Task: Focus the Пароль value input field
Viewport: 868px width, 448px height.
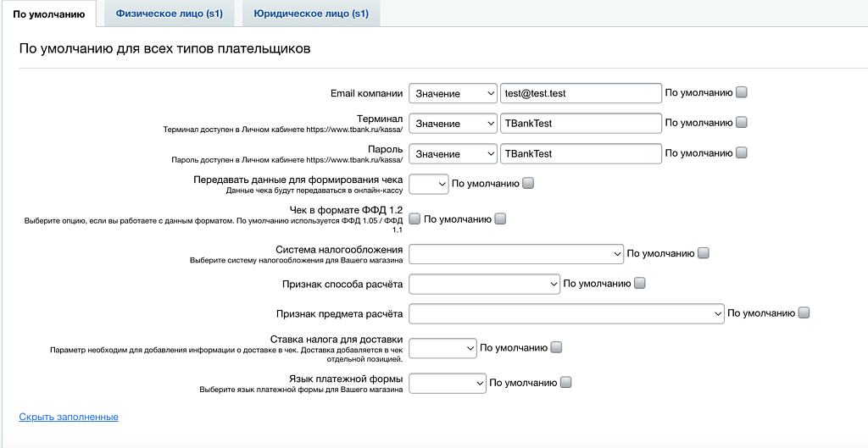Action: click(581, 154)
